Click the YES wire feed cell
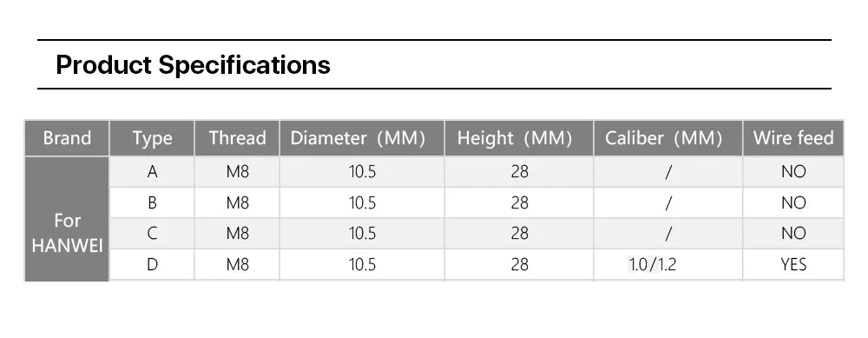 click(x=793, y=265)
